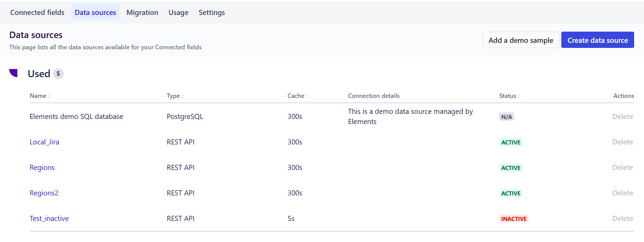The image size is (644, 242).
Task: Click the 300s cache value for Regions2
Action: point(295,193)
